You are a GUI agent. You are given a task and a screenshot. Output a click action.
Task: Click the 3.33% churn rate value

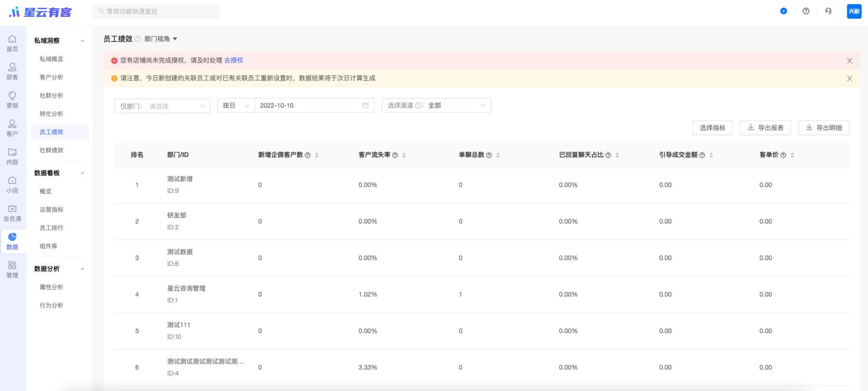pyautogui.click(x=368, y=367)
